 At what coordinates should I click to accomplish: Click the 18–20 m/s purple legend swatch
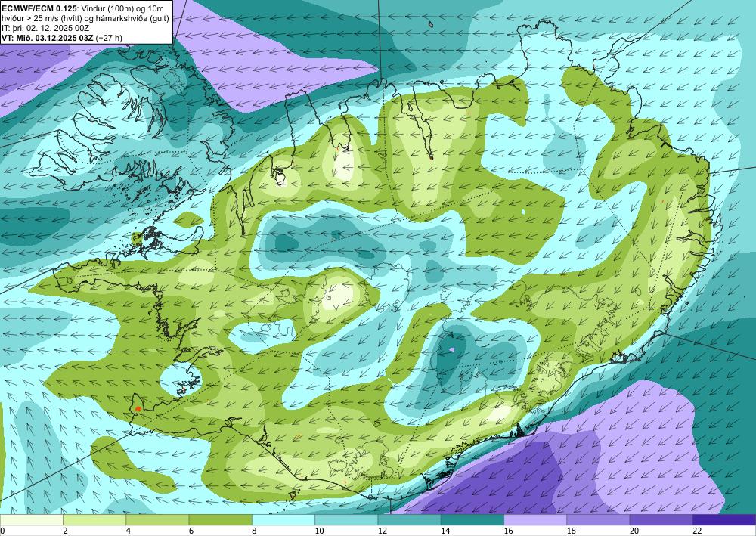pos(598,520)
